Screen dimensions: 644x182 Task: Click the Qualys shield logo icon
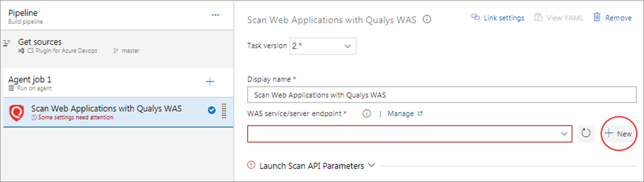[16, 113]
